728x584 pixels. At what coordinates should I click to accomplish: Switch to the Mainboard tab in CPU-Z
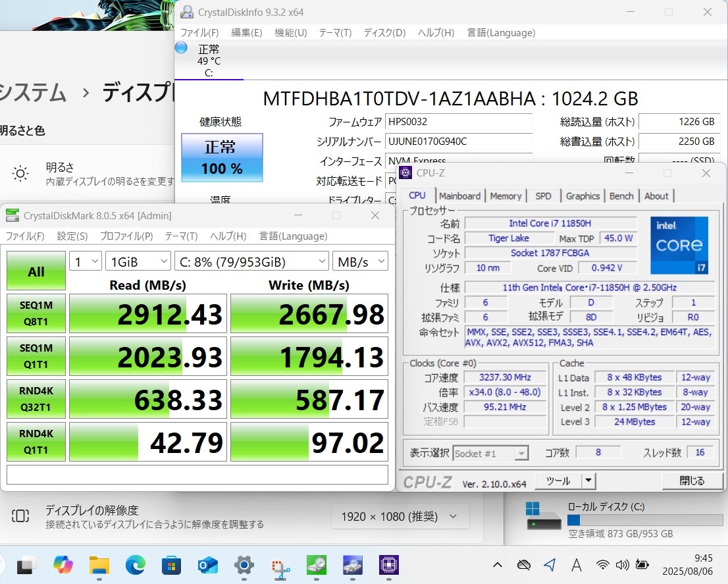click(459, 196)
